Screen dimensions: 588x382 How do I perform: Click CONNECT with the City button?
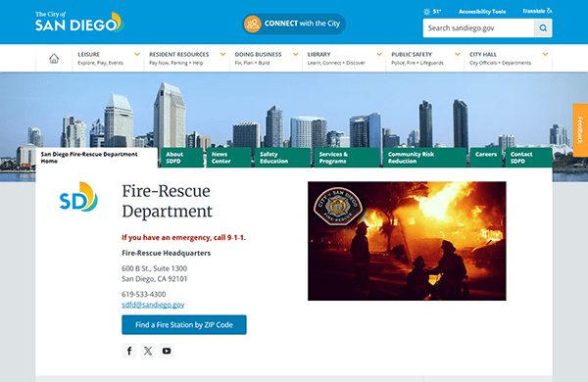[294, 24]
